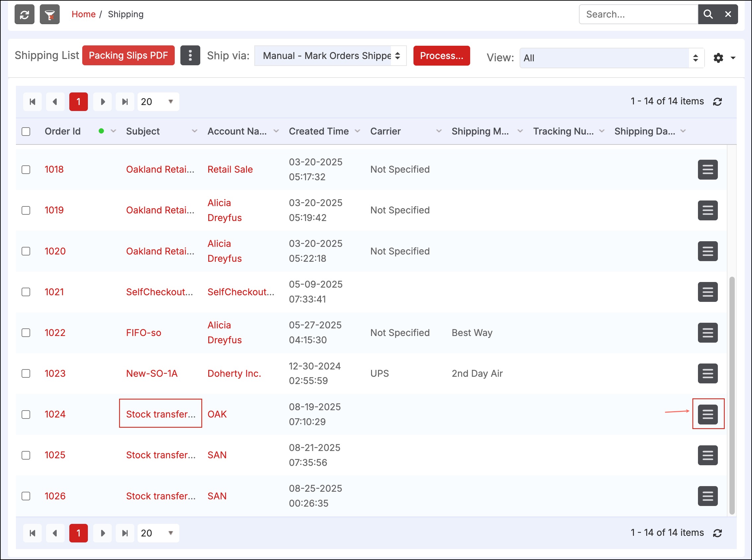Refresh grid using bottom pager refresh icon
Screen dimensions: 752x560
pos(718,533)
